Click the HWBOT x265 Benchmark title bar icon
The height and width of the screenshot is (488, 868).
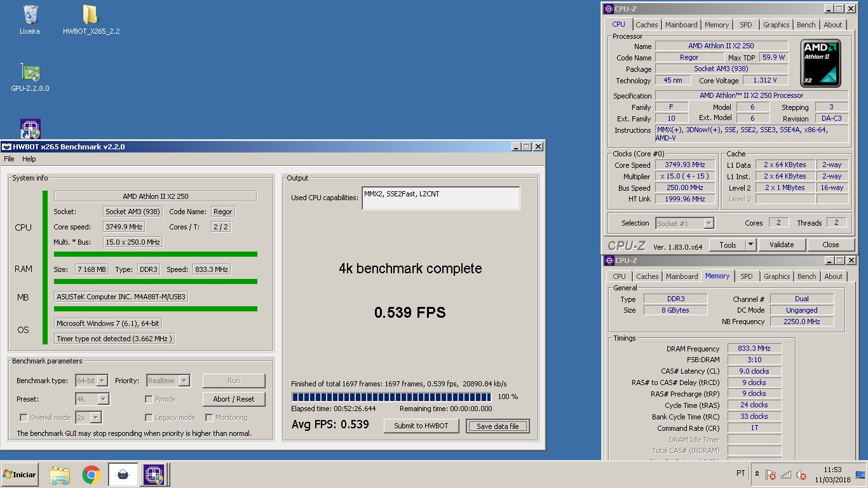coord(7,147)
